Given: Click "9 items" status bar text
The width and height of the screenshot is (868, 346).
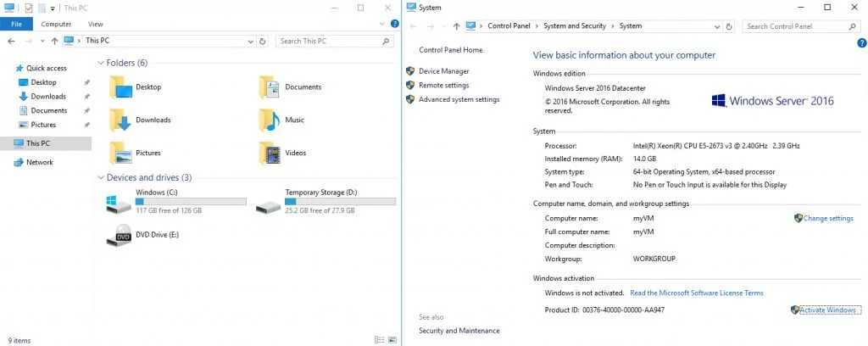Looking at the screenshot, I should (19, 340).
